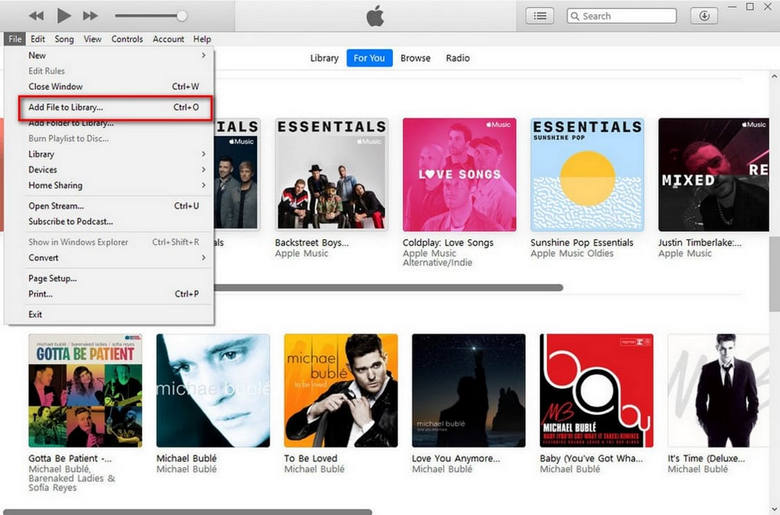Open Sunshine Pop Essentials cover
Image resolution: width=780 pixels, height=515 pixels.
[587, 174]
